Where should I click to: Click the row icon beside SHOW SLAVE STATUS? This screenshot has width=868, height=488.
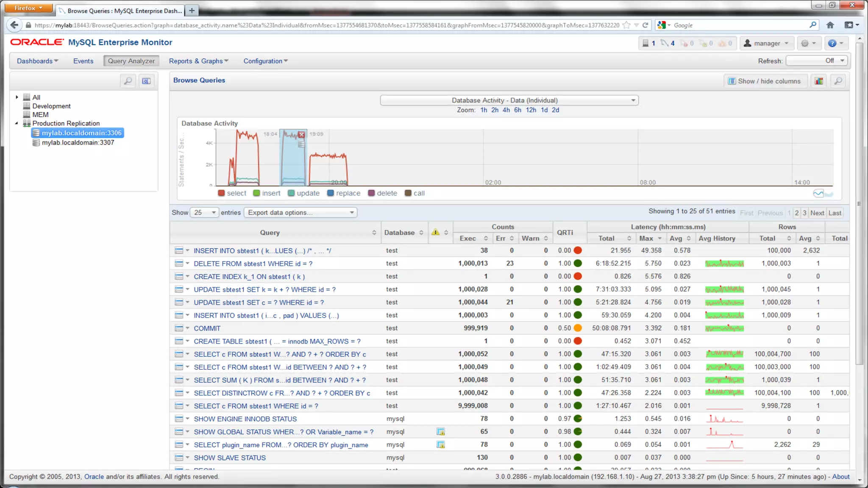[179, 458]
